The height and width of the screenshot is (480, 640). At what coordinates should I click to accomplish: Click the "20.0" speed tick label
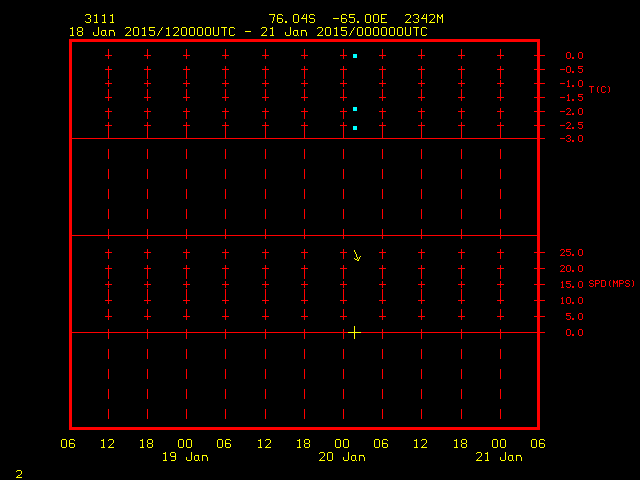coord(571,269)
